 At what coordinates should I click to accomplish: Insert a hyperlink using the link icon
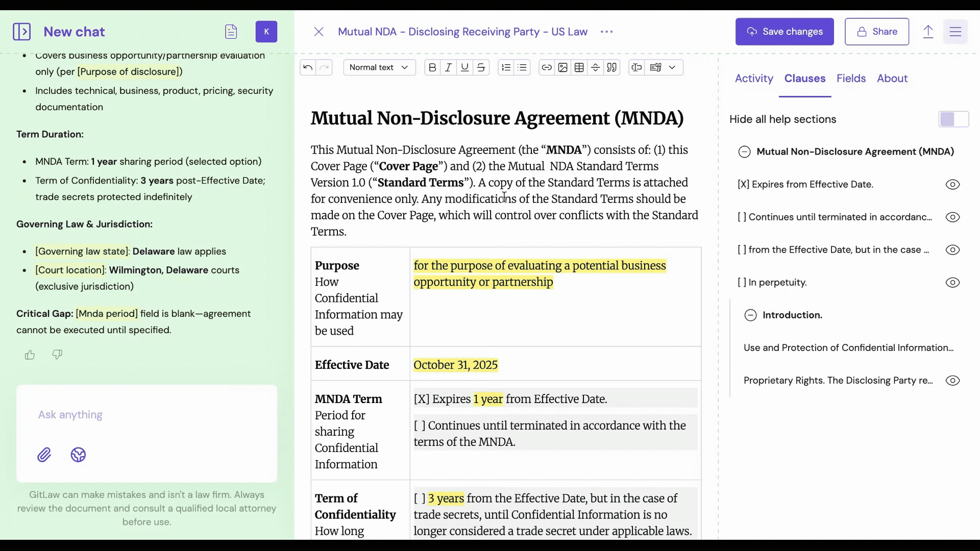click(547, 67)
